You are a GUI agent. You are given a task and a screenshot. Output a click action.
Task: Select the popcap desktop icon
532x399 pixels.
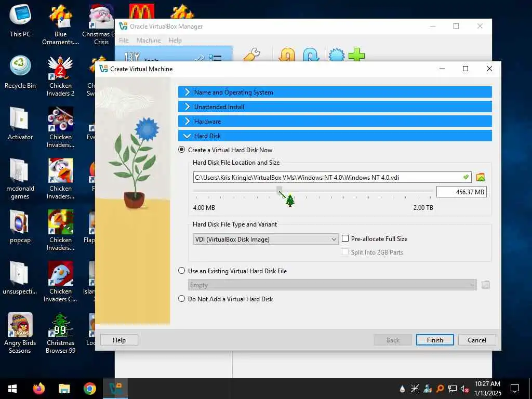click(20, 227)
